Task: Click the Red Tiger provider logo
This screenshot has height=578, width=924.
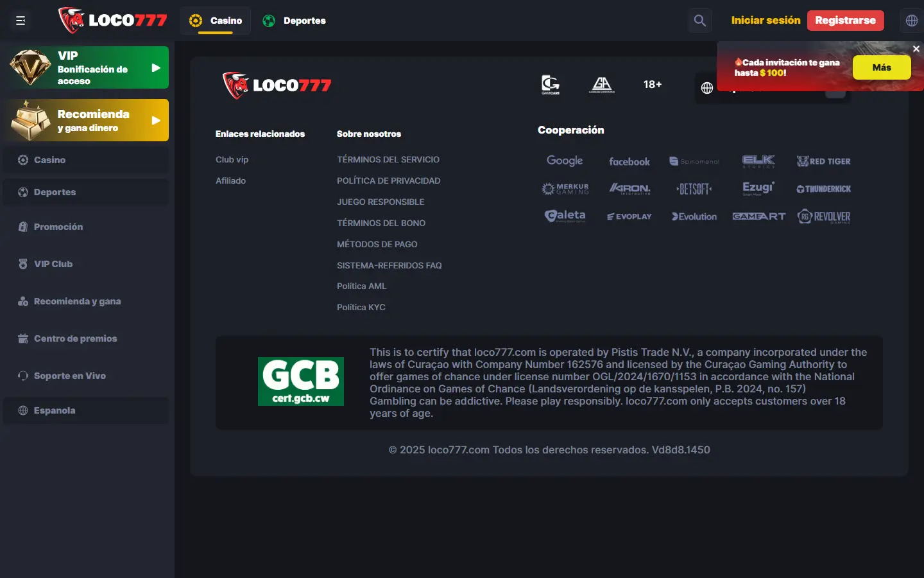Action: 824,161
